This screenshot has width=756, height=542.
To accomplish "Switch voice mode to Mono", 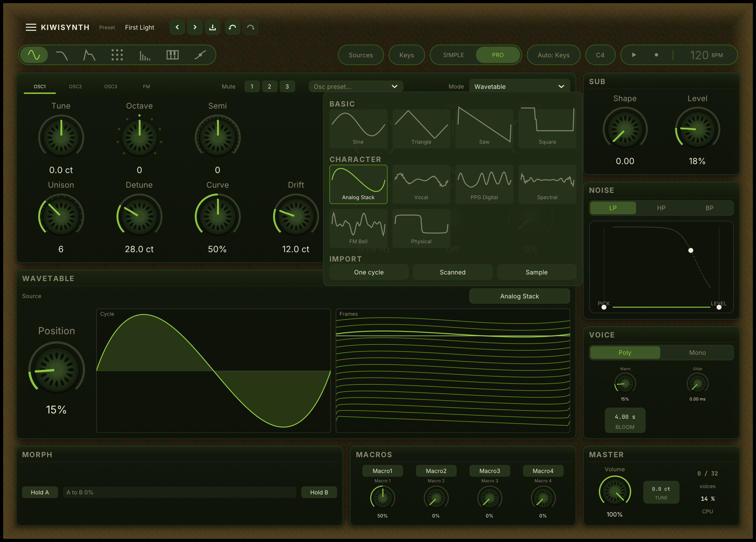I will (697, 353).
